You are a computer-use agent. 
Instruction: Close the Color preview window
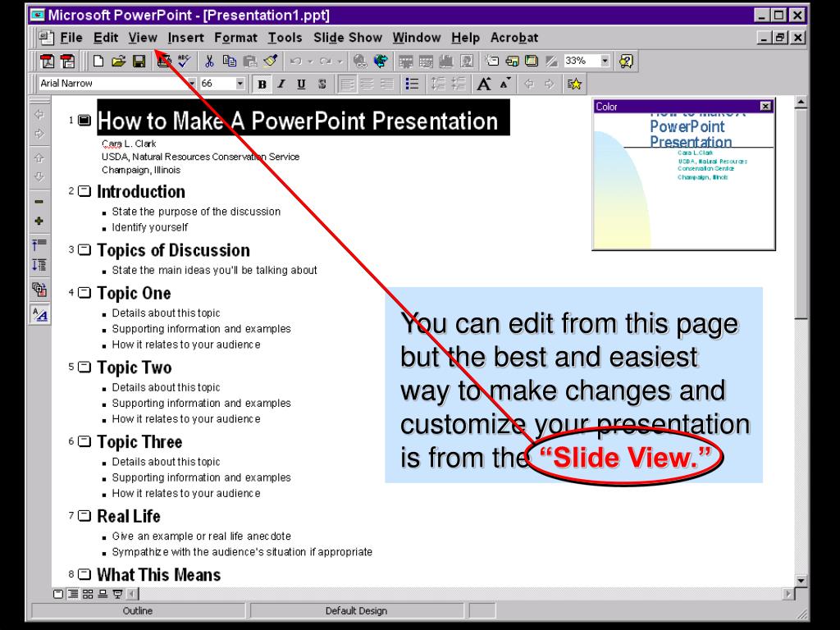tap(765, 106)
